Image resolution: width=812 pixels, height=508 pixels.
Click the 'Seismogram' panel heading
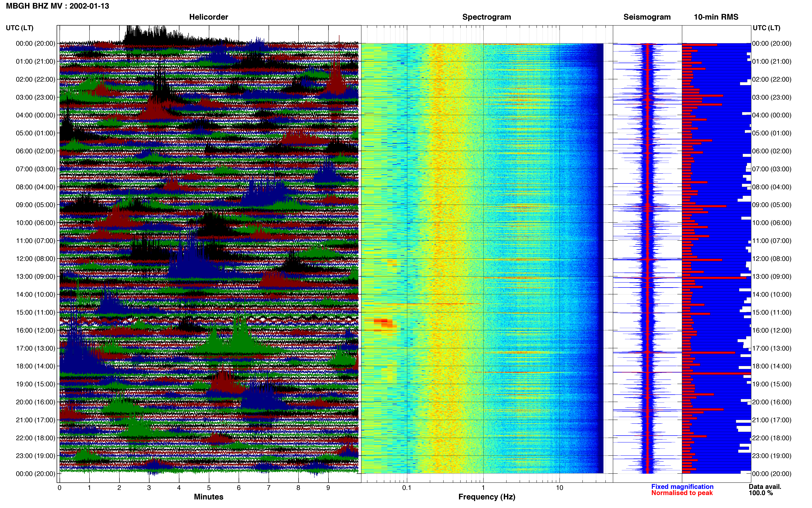pyautogui.click(x=647, y=17)
